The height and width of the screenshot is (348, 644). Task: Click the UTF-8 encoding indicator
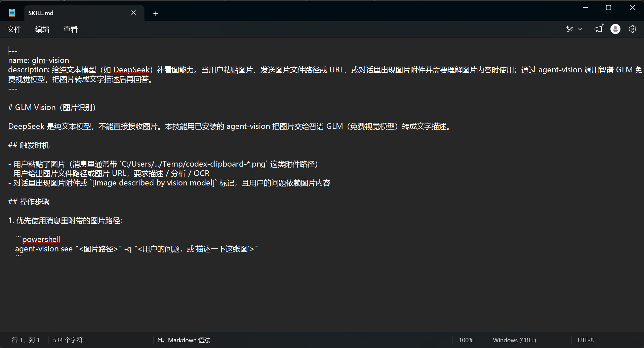[586, 340]
